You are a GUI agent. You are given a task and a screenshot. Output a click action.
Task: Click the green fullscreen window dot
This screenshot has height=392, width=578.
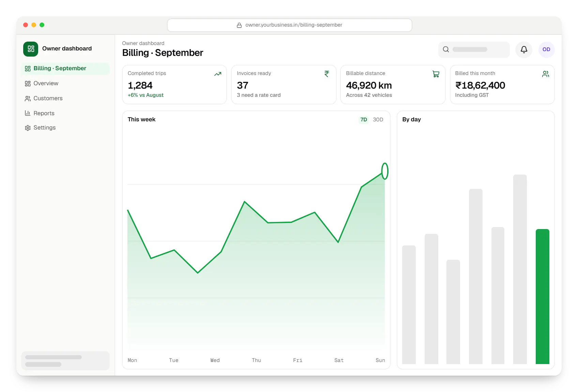42,25
